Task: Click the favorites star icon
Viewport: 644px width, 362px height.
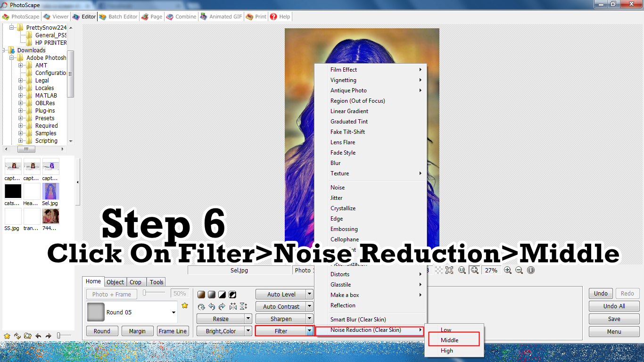Action: 184,305
